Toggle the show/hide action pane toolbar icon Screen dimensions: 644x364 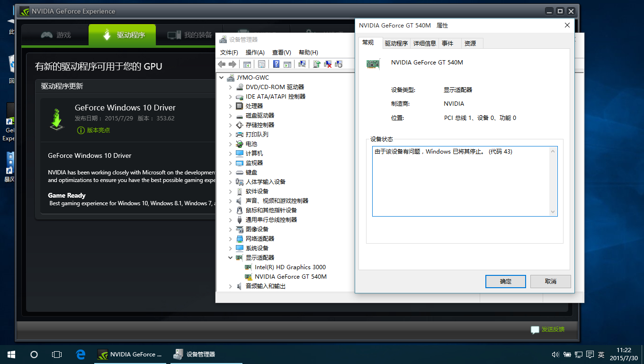click(x=287, y=64)
